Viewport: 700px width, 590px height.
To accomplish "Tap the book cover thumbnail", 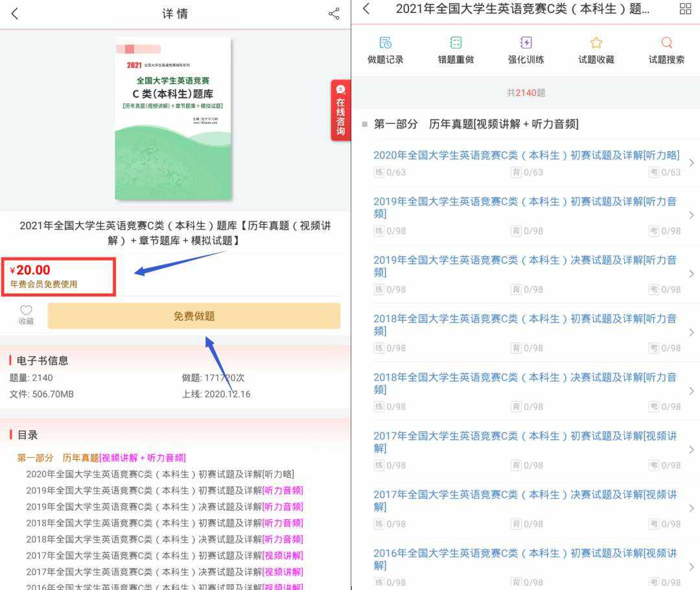I will [173, 118].
